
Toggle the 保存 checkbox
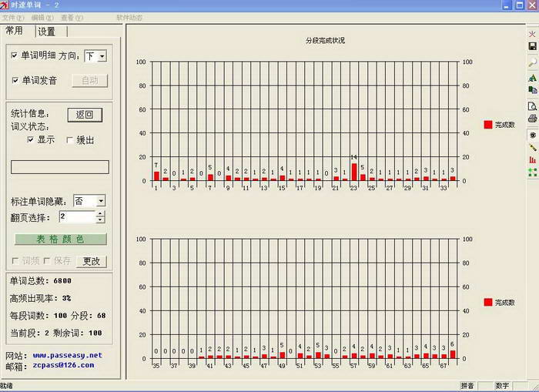pos(47,260)
